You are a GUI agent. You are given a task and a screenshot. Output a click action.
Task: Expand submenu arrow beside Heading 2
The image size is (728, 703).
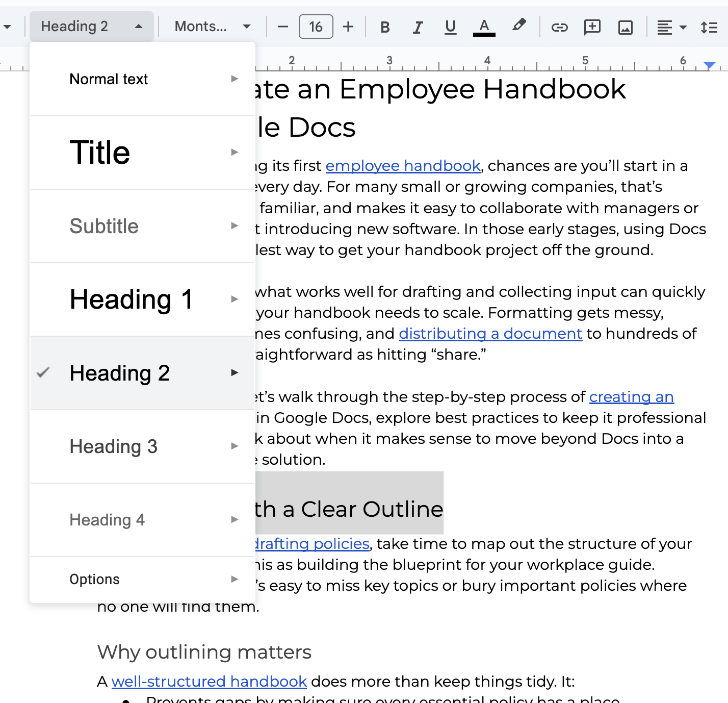(235, 372)
